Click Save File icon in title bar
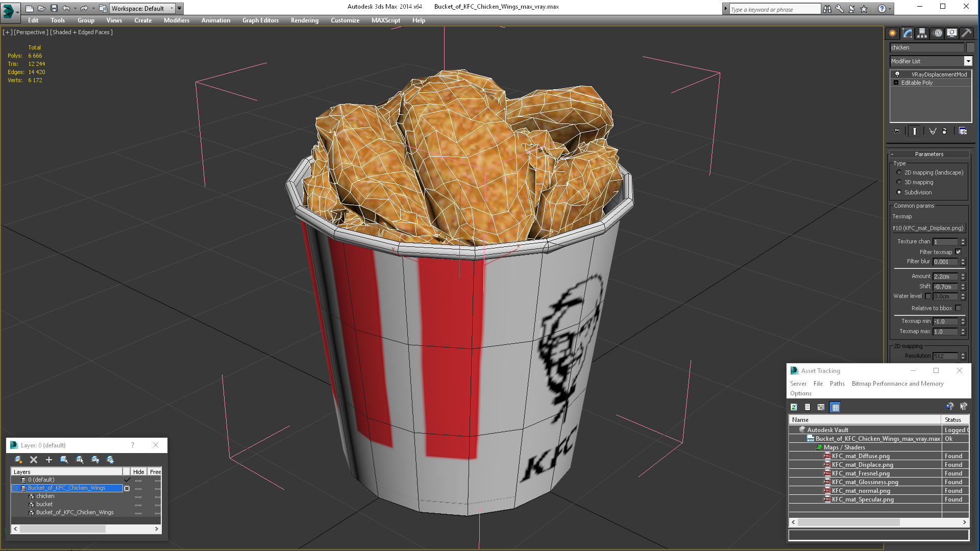The width and height of the screenshot is (980, 551). click(x=54, y=8)
